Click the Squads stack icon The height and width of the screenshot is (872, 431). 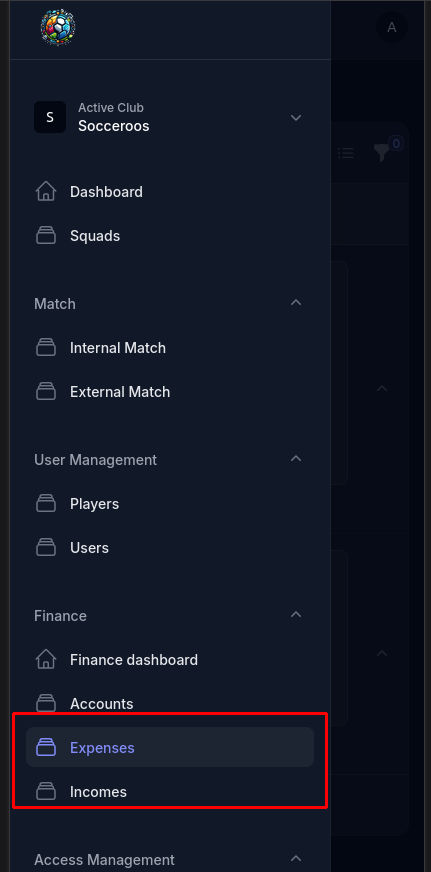coord(46,236)
